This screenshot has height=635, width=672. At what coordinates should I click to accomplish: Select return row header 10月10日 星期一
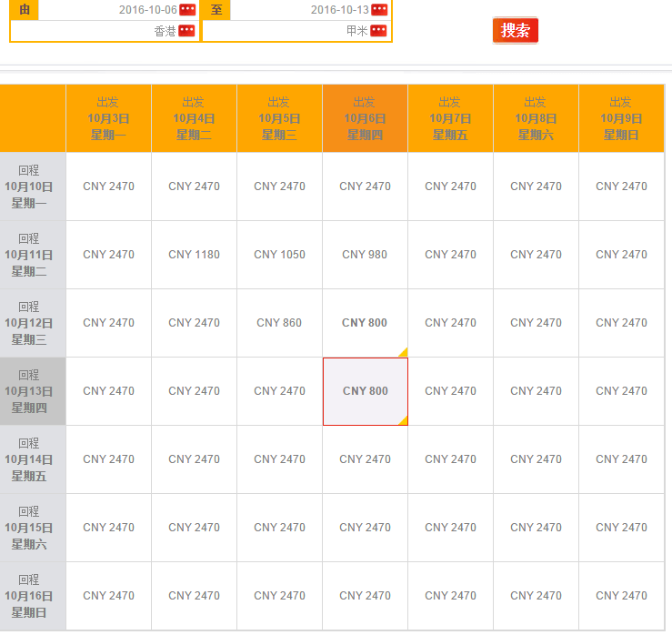33,186
